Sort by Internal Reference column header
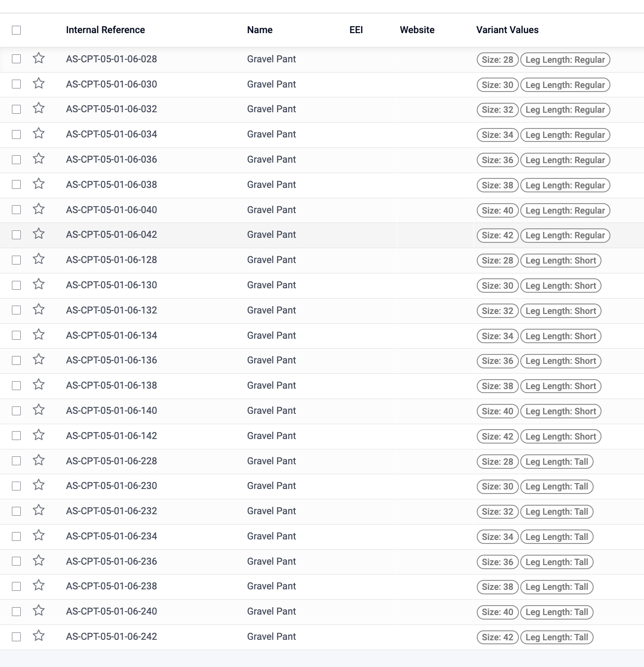This screenshot has width=644, height=667. tap(105, 30)
